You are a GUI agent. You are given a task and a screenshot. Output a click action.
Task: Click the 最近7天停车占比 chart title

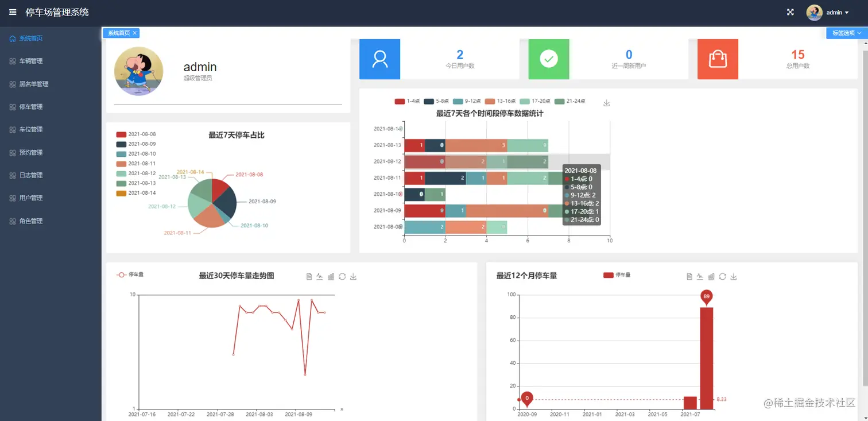[x=237, y=136]
